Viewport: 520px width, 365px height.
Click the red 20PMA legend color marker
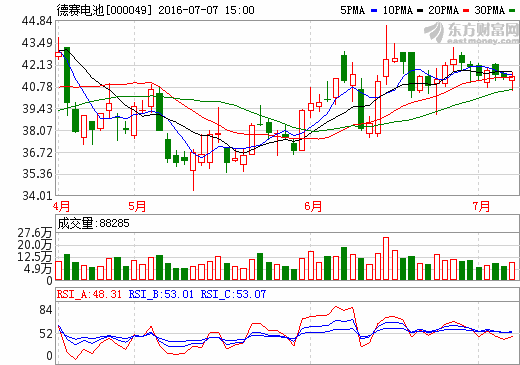click(466, 11)
